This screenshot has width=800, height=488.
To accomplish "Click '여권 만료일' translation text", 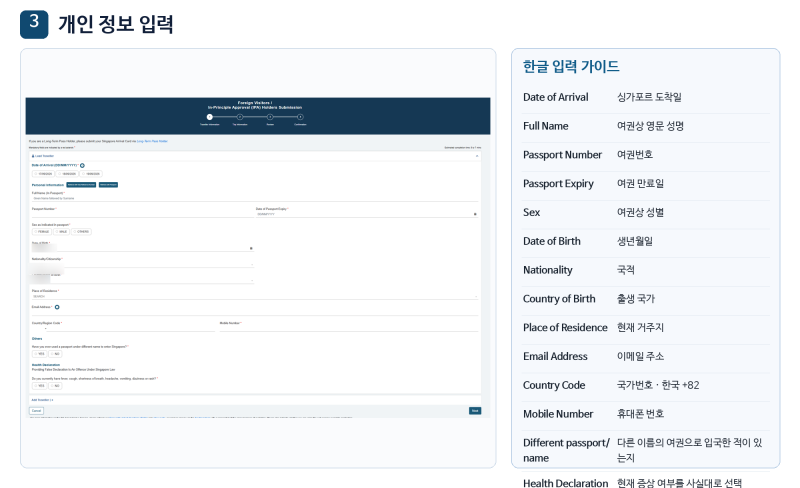I will point(640,183).
